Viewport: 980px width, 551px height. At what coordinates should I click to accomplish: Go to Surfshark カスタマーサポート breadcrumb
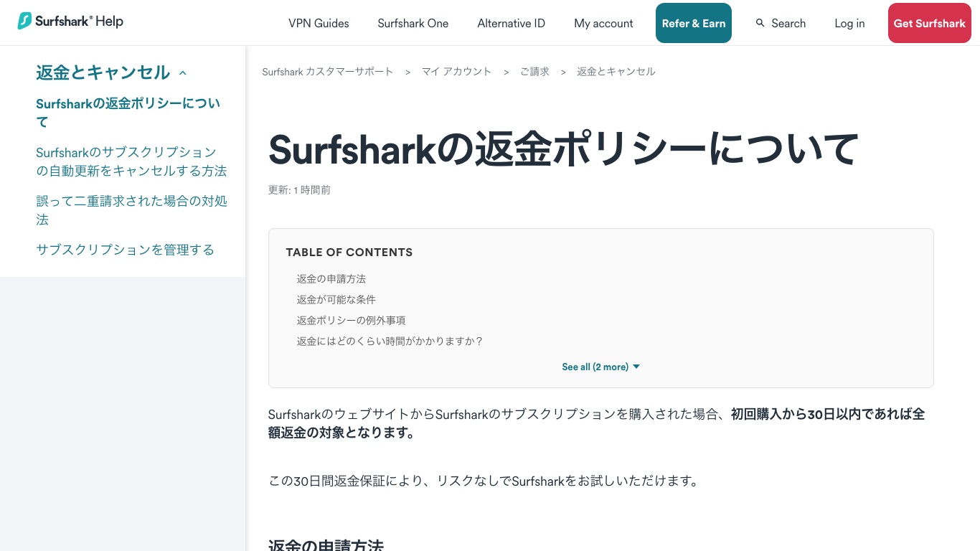pyautogui.click(x=328, y=72)
